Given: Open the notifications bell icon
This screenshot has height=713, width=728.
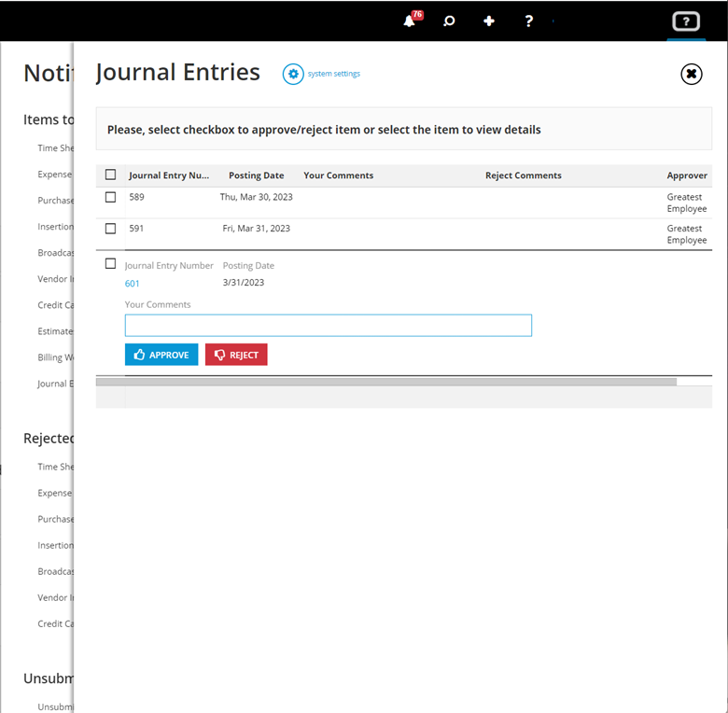Looking at the screenshot, I should (x=409, y=21).
